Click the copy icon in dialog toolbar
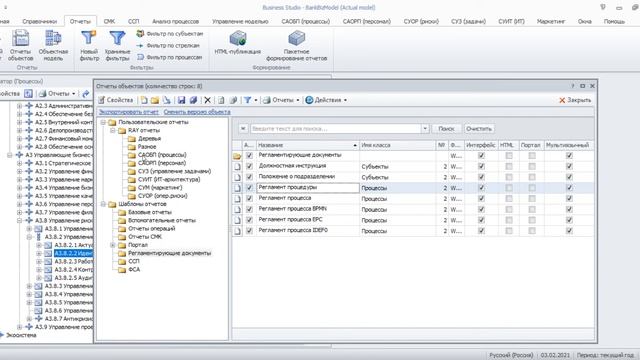This screenshot has width=640, height=360. coord(221,100)
